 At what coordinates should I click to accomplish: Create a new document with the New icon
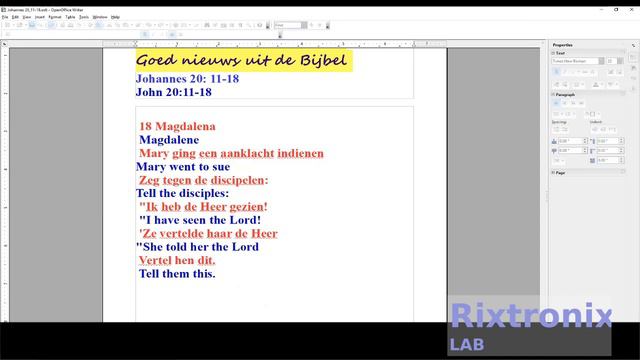coord(7,25)
